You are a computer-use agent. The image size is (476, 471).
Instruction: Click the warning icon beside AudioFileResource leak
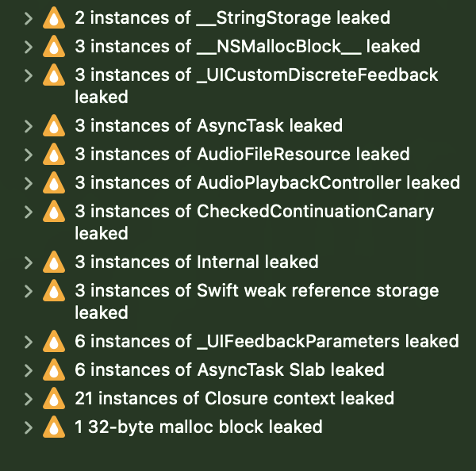53,155
